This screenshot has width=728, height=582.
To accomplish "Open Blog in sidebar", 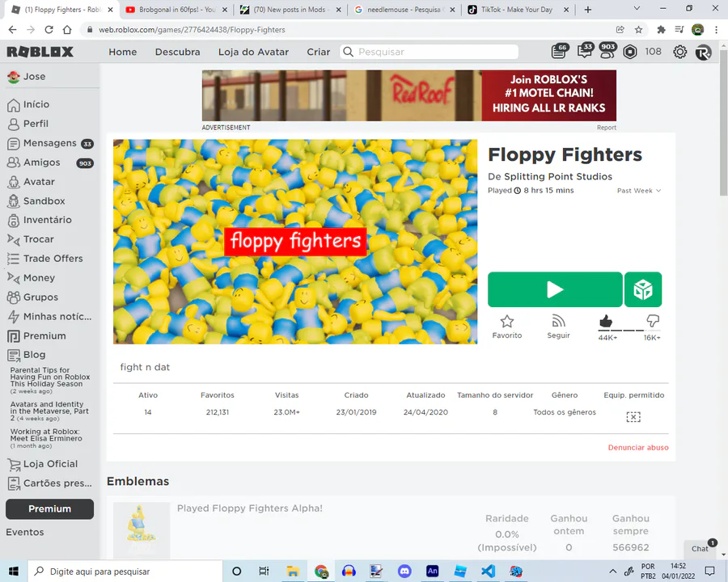I will [27, 355].
